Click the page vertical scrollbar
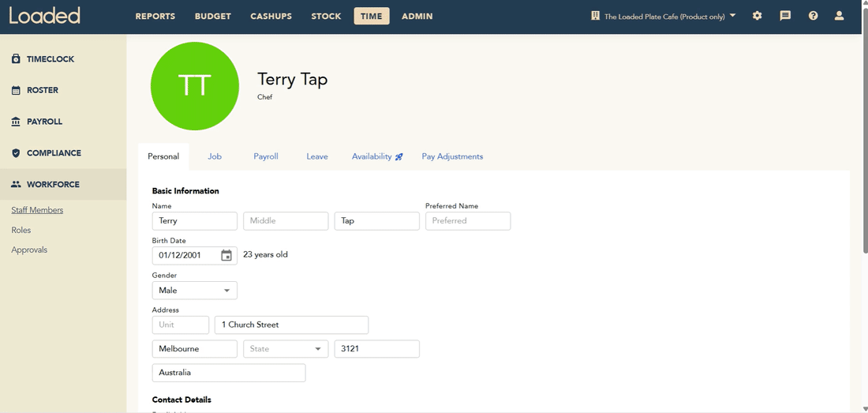Viewport: 868px width, 413px height. pos(865,130)
